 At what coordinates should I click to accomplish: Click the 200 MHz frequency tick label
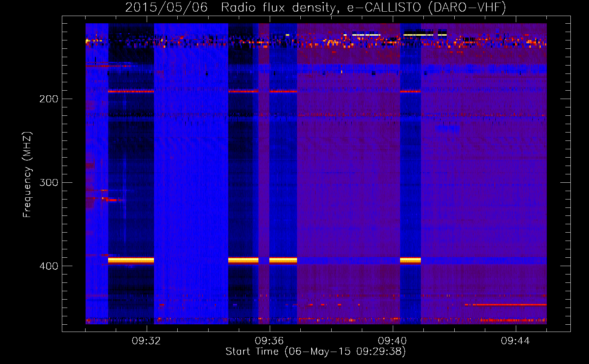(49, 99)
